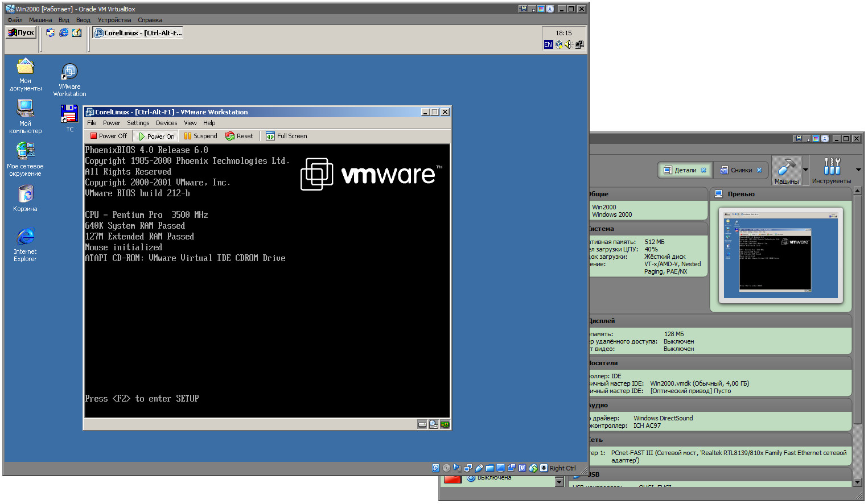The width and height of the screenshot is (868, 504).
Task: Expand the Инструменты dropdown arrow
Action: pyautogui.click(x=858, y=170)
